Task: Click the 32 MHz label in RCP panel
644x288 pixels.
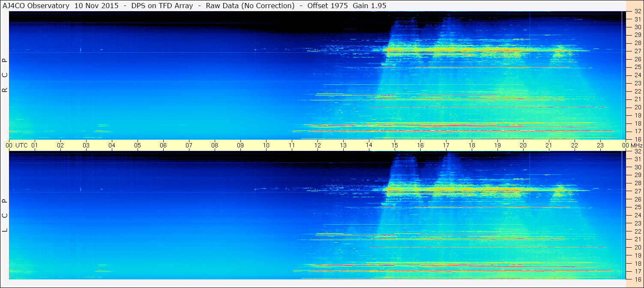Action: click(x=638, y=11)
